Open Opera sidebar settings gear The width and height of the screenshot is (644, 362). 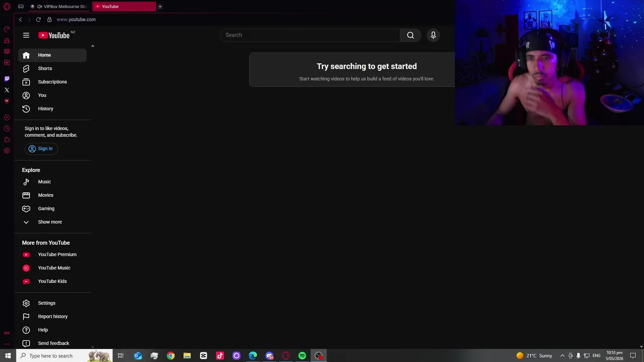[7, 151]
